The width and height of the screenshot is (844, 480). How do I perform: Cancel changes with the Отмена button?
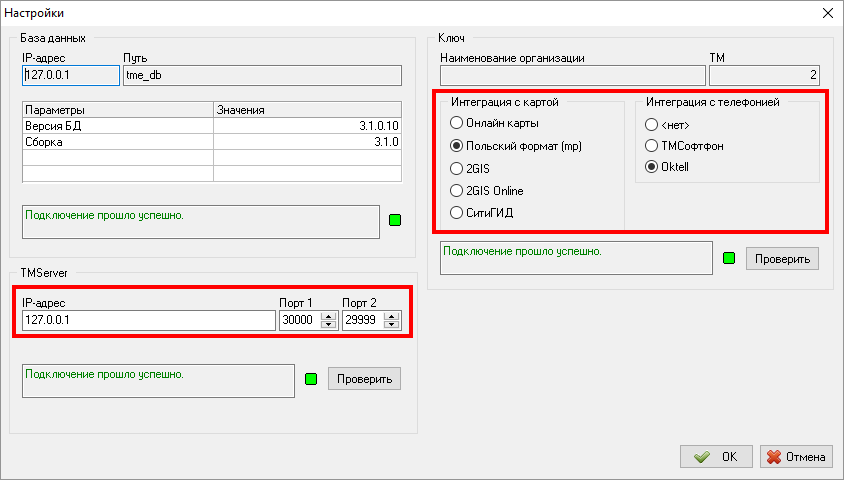(796, 457)
